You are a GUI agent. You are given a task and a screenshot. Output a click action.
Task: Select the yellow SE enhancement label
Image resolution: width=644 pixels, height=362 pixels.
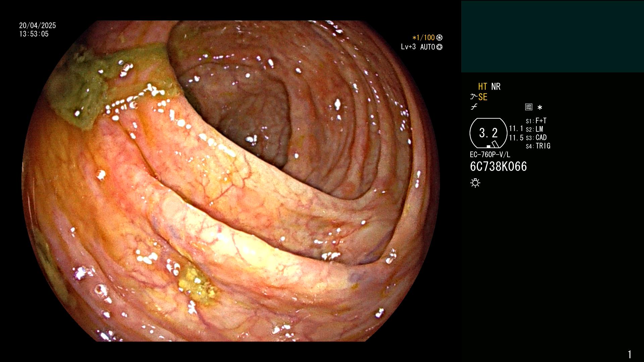[x=483, y=97]
